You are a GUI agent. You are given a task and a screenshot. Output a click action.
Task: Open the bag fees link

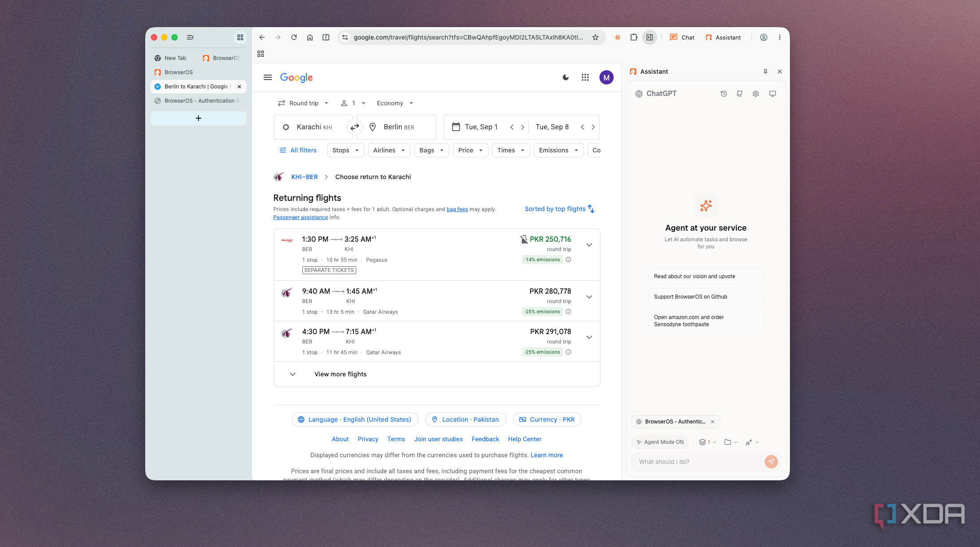(457, 209)
